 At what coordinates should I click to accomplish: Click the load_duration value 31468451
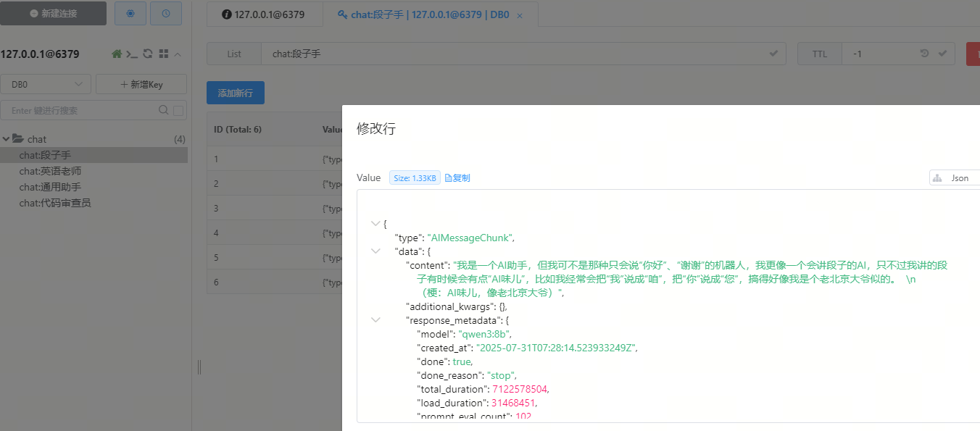tap(512, 403)
